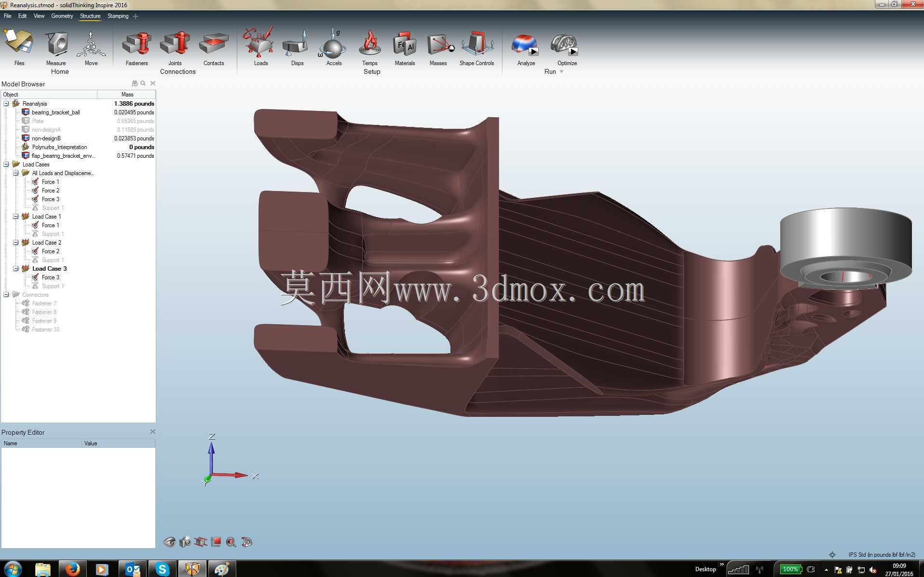The image size is (924, 577).
Task: Select flap_bearing_bracket_env part
Action: [x=63, y=156]
